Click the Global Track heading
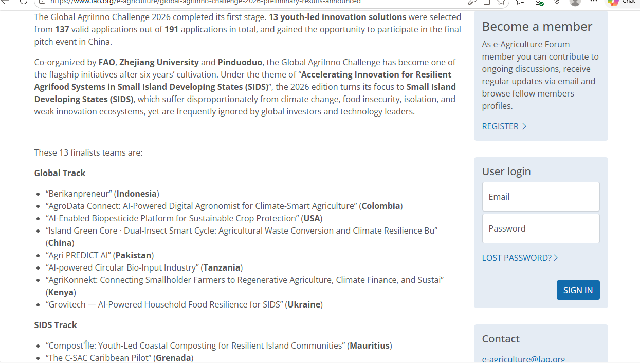The height and width of the screenshot is (364, 640). [x=60, y=173]
